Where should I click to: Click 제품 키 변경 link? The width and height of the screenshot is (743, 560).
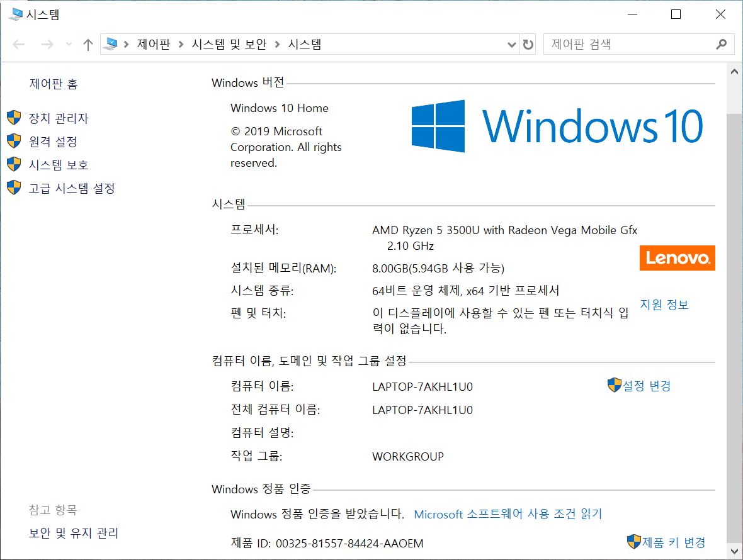[674, 542]
